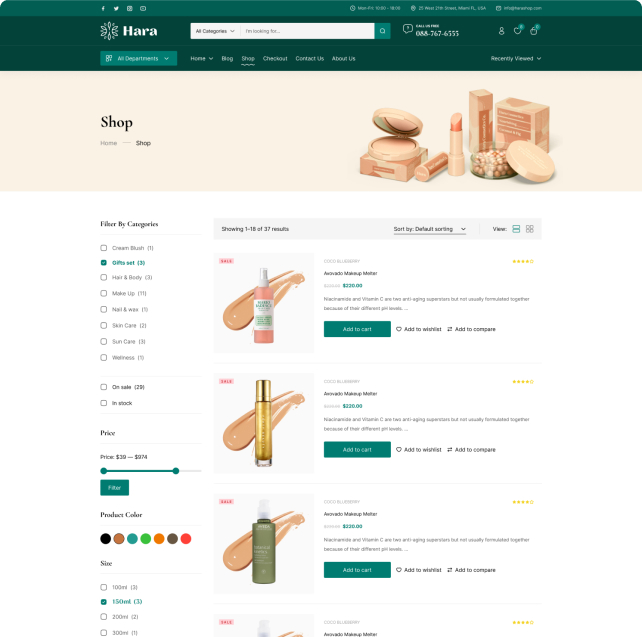Check the 200ml size option

click(104, 617)
